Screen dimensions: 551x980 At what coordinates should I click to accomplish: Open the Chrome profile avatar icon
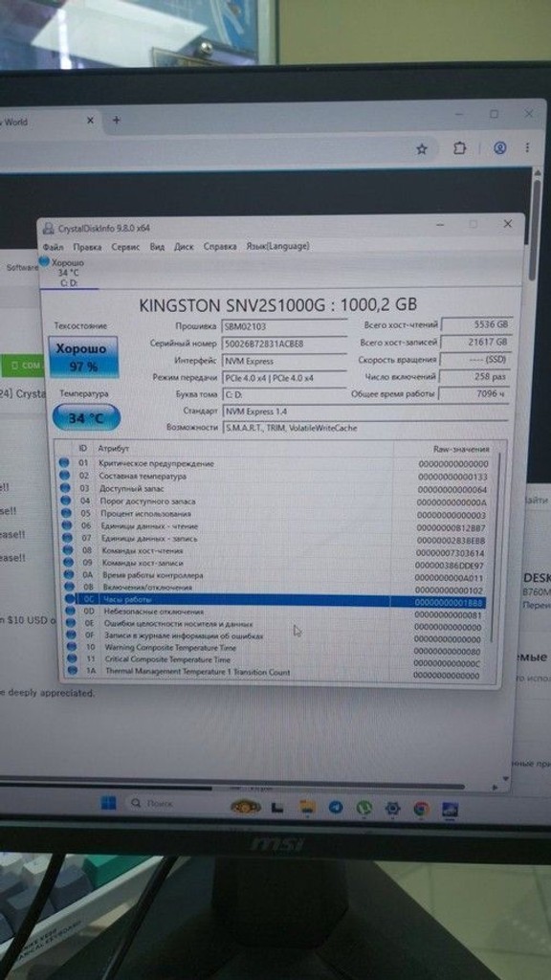click(499, 148)
